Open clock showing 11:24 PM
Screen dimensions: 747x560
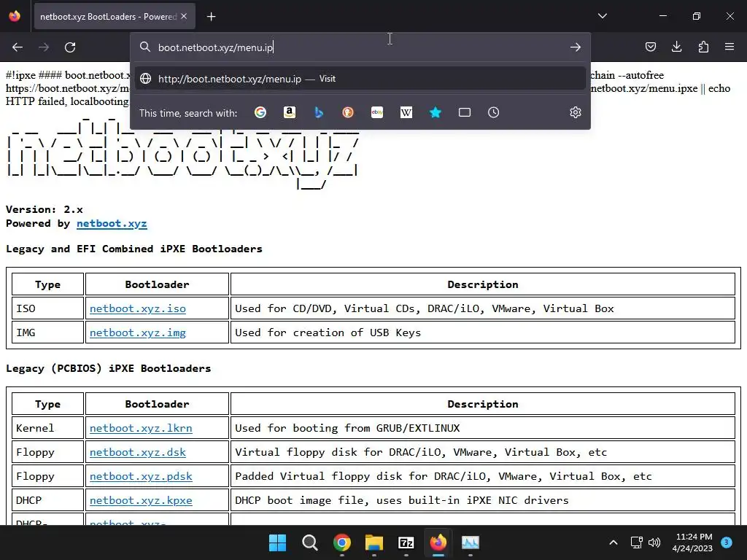[692, 542]
